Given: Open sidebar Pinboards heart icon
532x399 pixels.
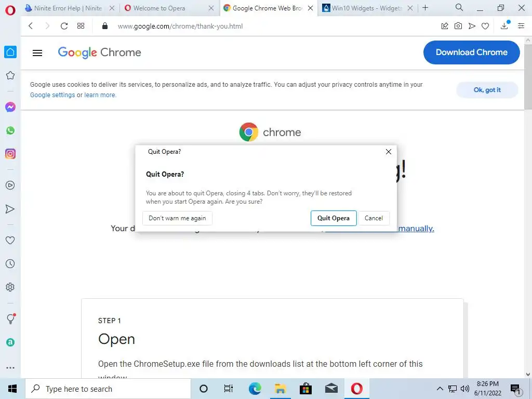Looking at the screenshot, I should tap(10, 240).
